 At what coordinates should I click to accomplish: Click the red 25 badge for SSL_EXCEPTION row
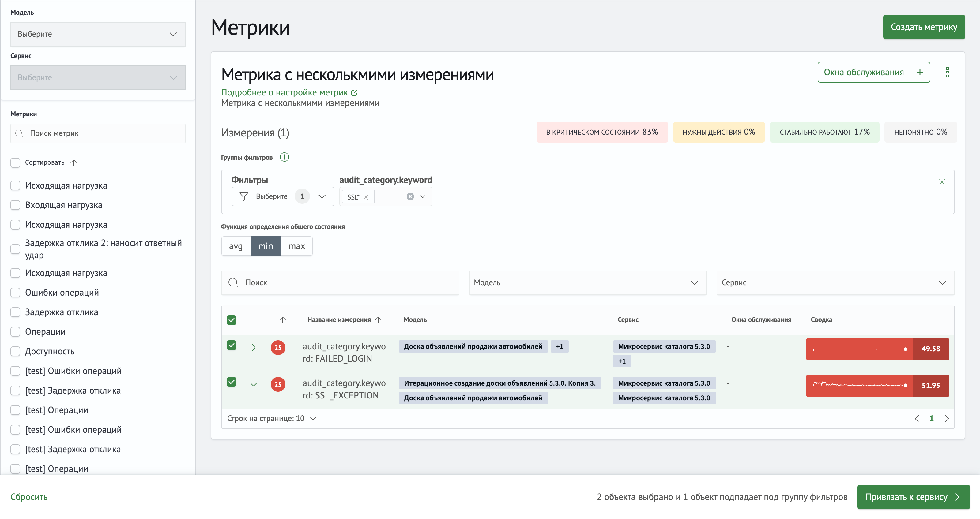[278, 384]
